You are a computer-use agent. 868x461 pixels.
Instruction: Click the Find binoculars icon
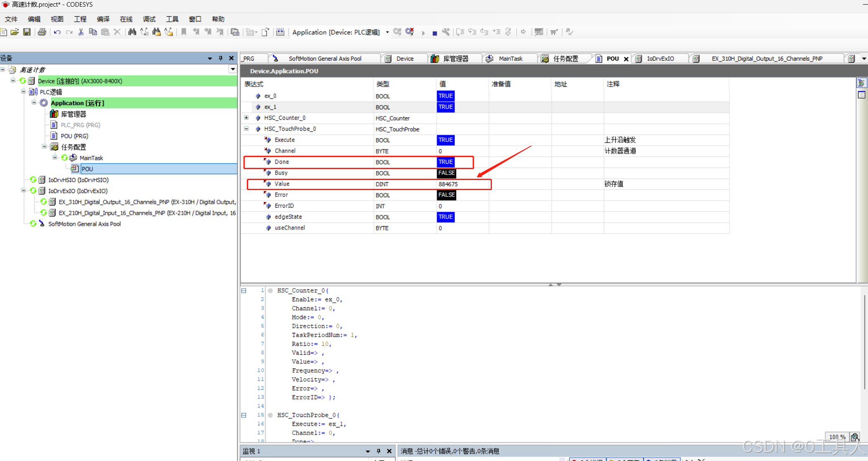132,32
